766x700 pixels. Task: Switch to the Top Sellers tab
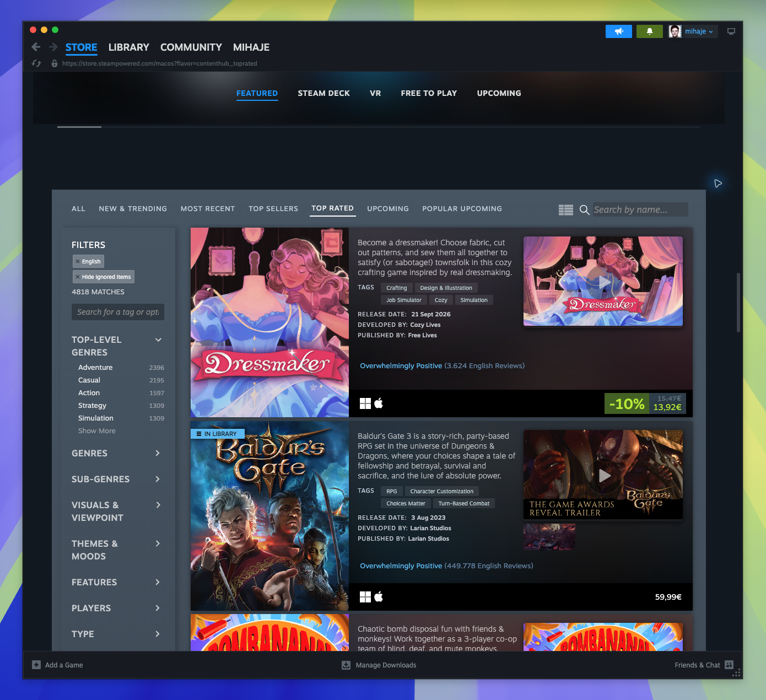[x=273, y=209]
